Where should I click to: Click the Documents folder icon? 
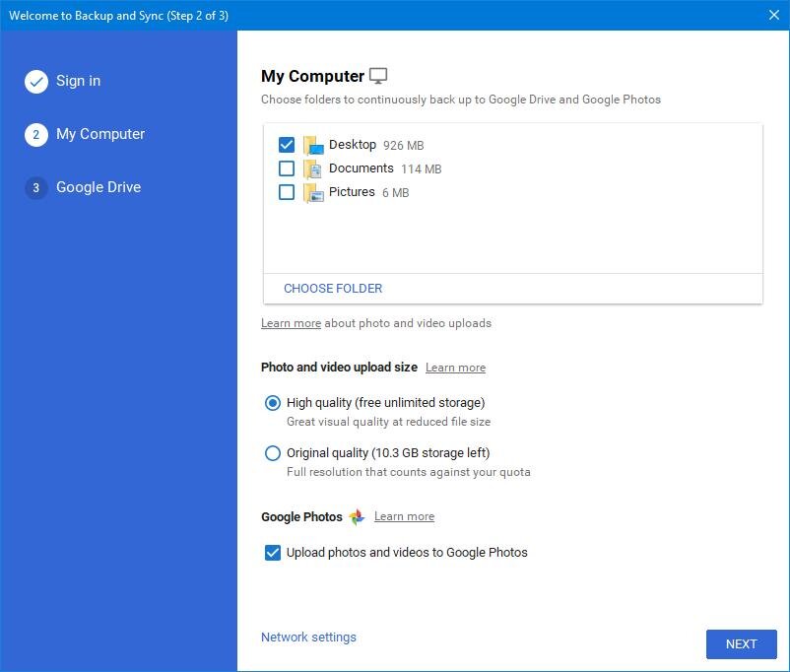click(313, 168)
